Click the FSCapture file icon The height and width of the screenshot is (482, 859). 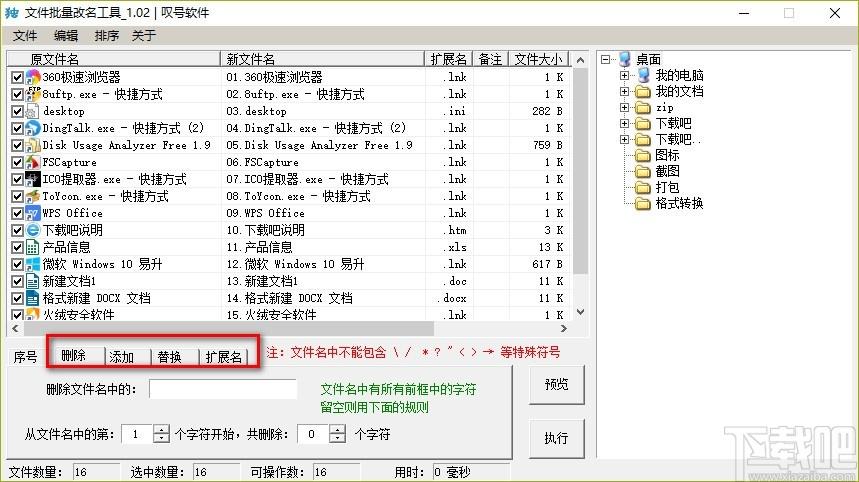click(33, 162)
